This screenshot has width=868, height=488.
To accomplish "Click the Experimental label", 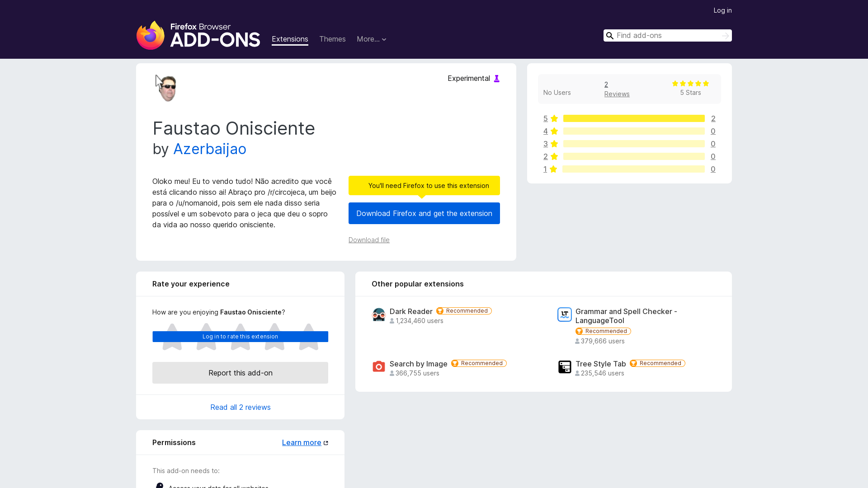I will point(469,79).
